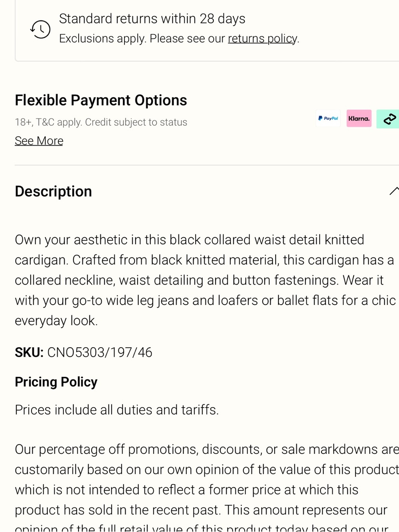Click the Flexible Payment Options heading
The width and height of the screenshot is (399, 532).
(x=101, y=100)
